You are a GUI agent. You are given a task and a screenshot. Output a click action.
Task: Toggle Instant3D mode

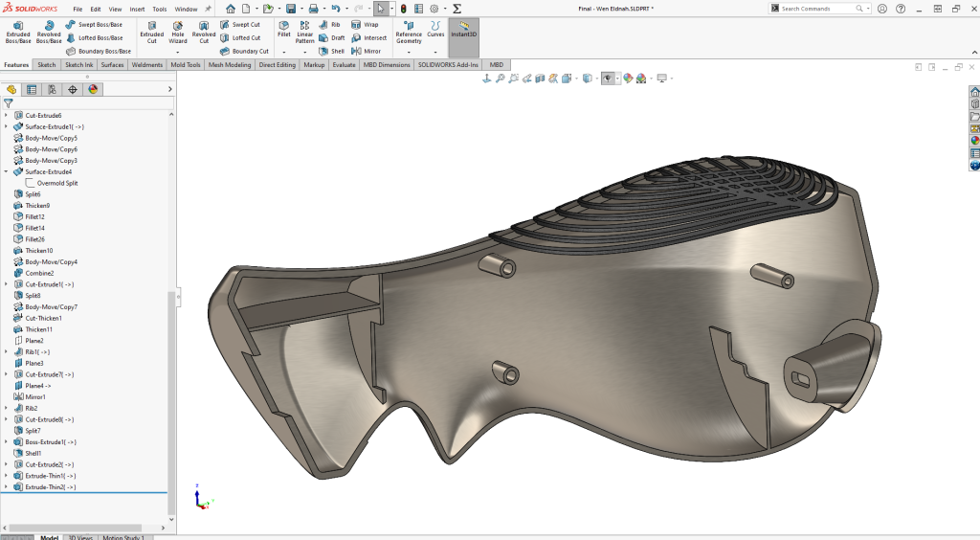click(x=464, y=31)
